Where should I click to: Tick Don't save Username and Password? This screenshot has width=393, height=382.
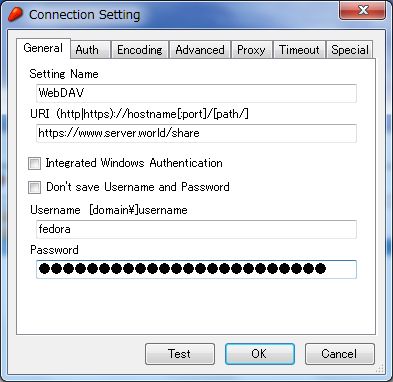click(34, 187)
